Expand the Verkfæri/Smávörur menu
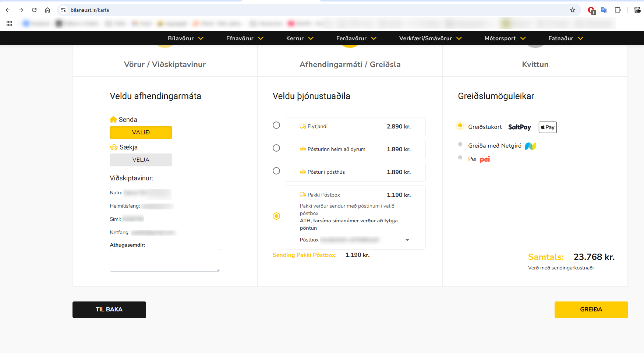This screenshot has height=353, width=644. pos(430,38)
